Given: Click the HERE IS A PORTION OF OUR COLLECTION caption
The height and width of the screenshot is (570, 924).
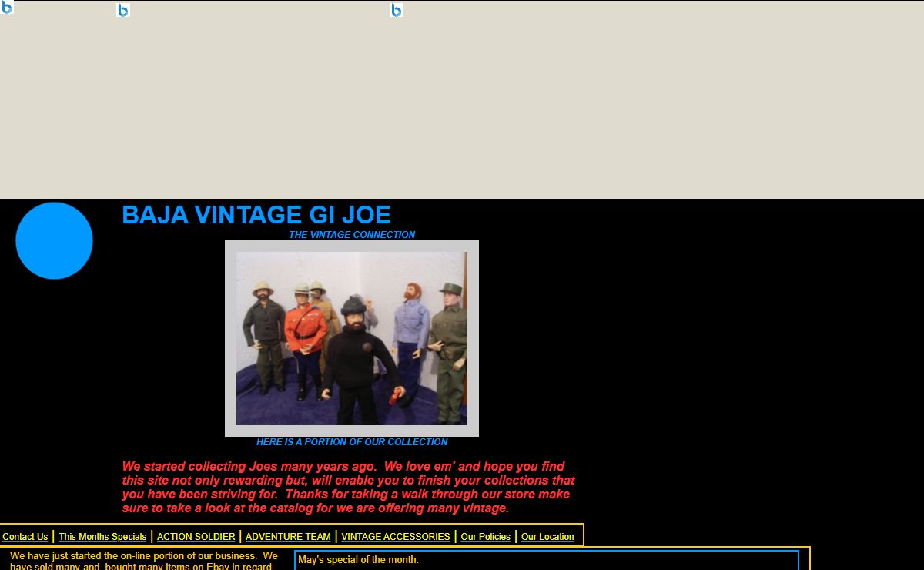Looking at the screenshot, I should point(352,442).
